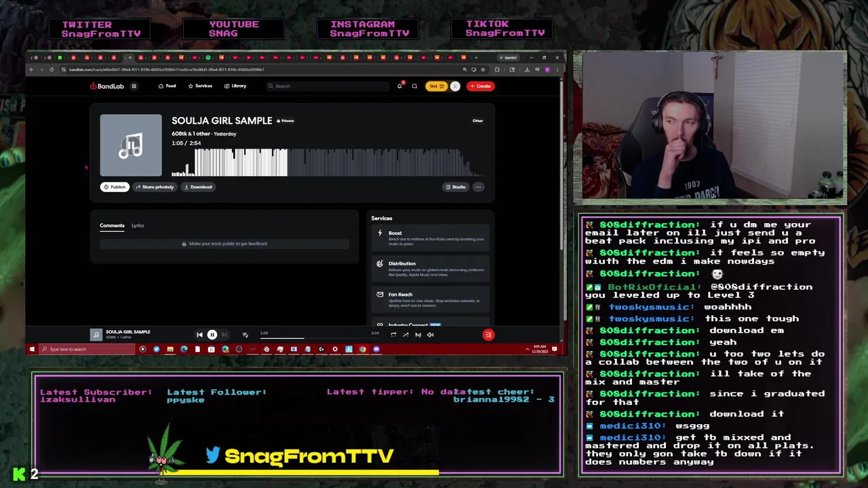Seek on the bottom player progress bar

tap(318, 337)
